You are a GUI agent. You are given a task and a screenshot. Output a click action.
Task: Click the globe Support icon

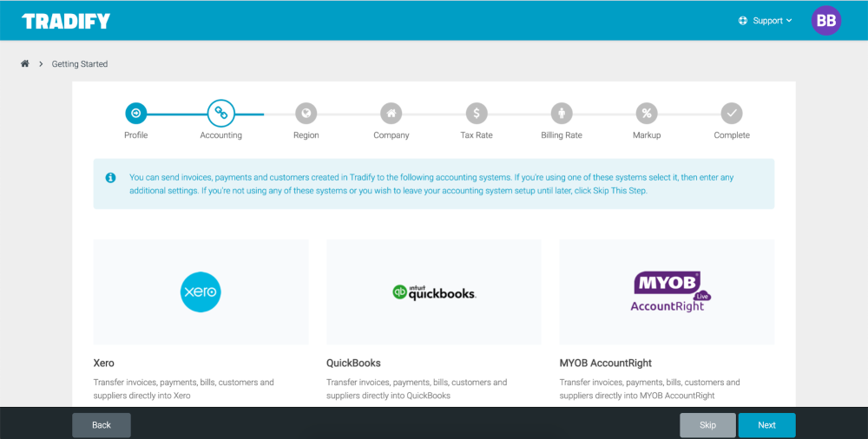click(x=743, y=21)
